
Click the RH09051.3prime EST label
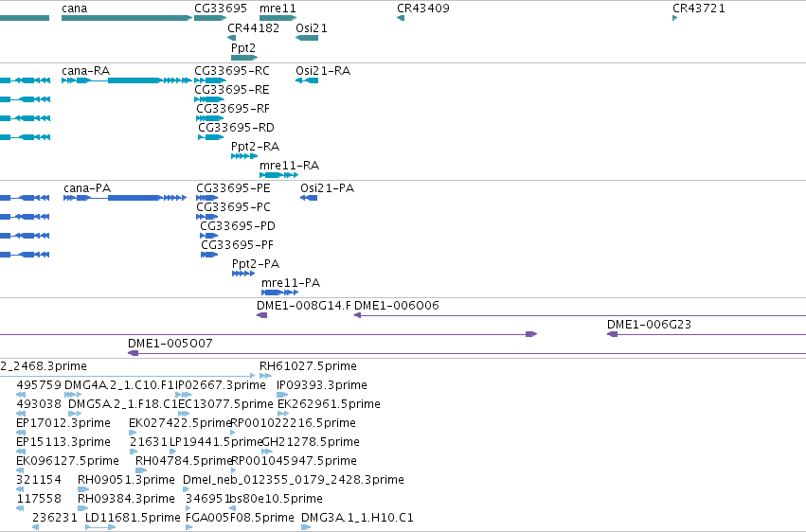pos(126,480)
